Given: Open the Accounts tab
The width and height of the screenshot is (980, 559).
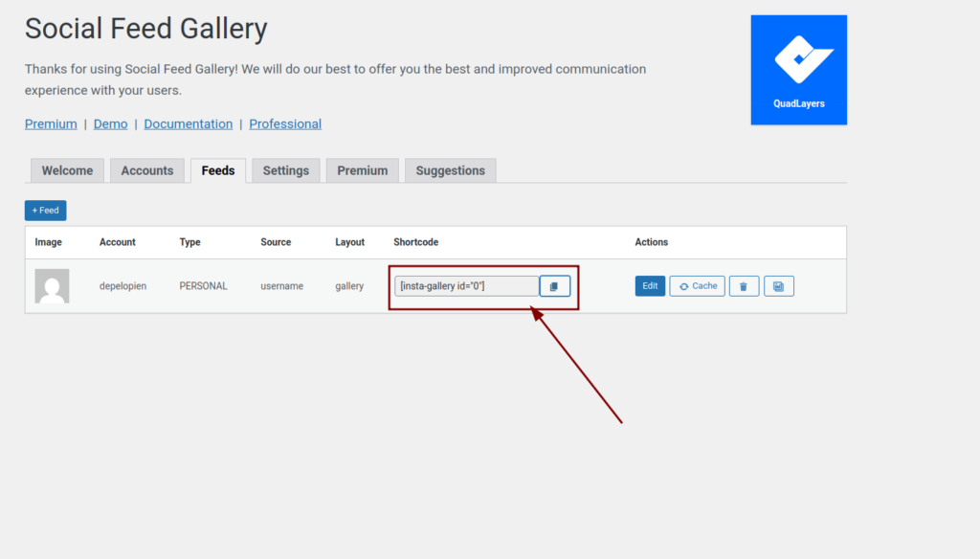Looking at the screenshot, I should [147, 170].
